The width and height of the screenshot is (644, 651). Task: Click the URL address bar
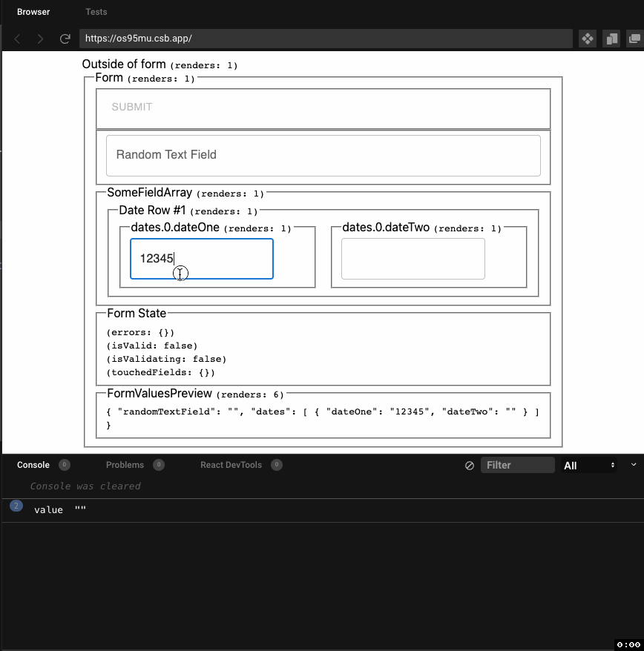point(326,39)
